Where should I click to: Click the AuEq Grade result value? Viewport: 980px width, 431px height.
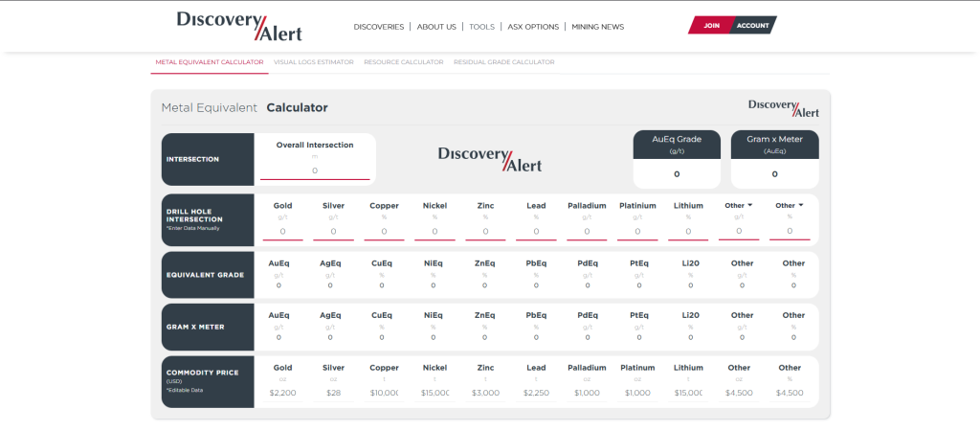(x=677, y=174)
